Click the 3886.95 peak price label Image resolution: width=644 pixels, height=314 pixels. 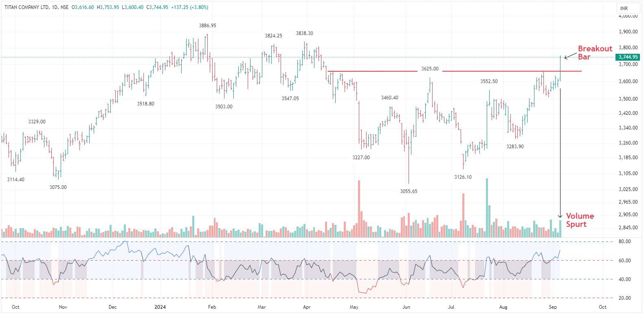[x=208, y=25]
